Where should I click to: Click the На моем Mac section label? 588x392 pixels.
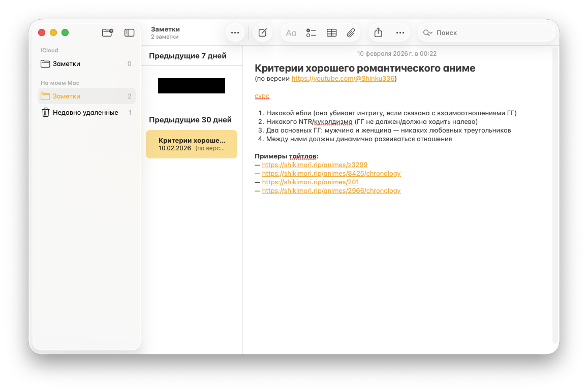[x=60, y=83]
